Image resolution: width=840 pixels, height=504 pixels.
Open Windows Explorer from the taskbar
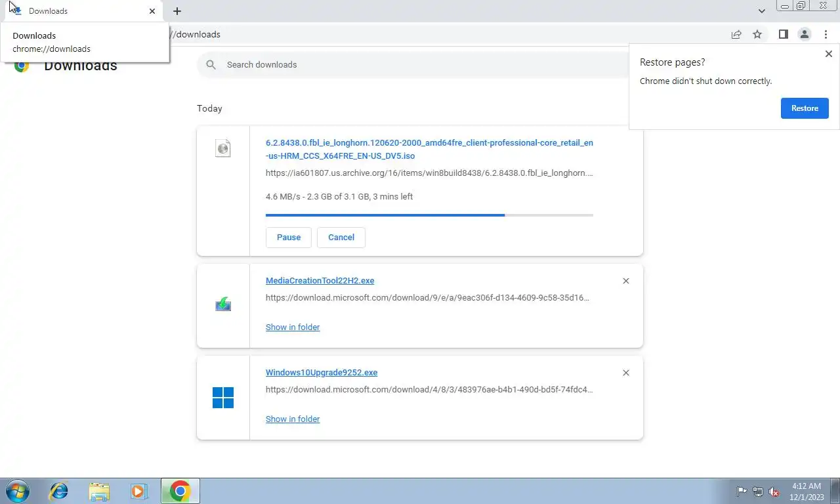[99, 491]
